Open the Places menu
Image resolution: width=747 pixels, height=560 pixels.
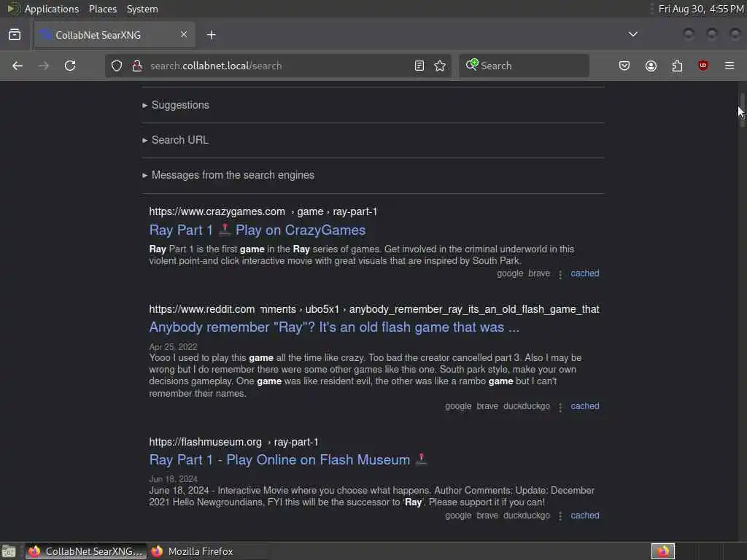click(103, 9)
